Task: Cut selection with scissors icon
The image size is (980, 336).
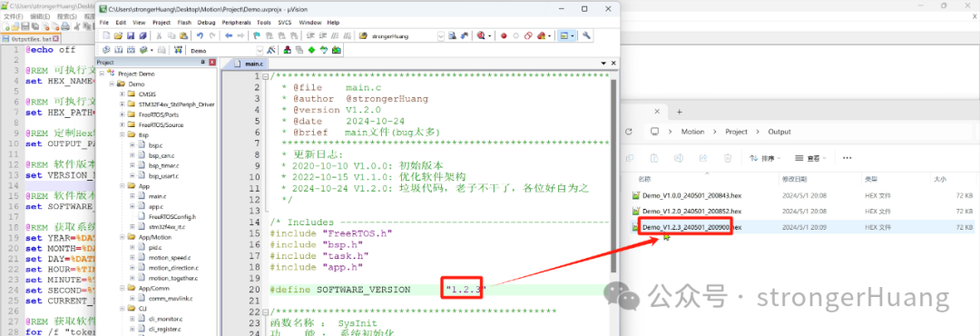Action: (x=159, y=35)
